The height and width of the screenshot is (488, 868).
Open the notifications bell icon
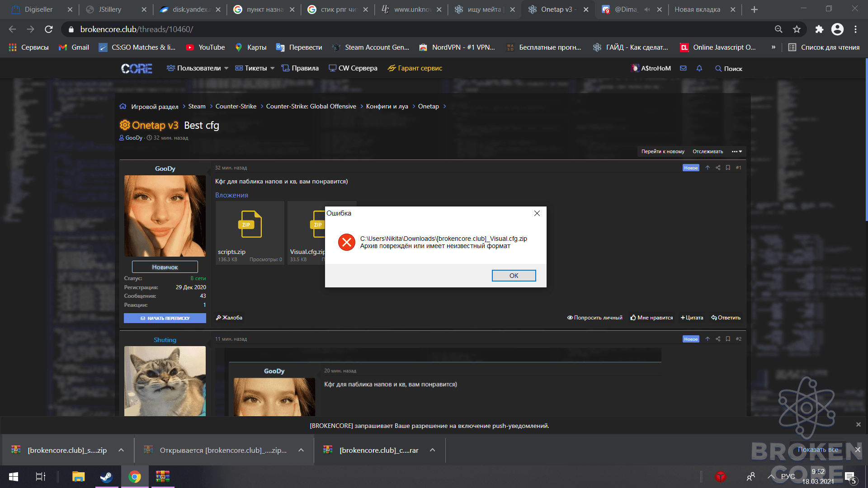[x=699, y=68]
